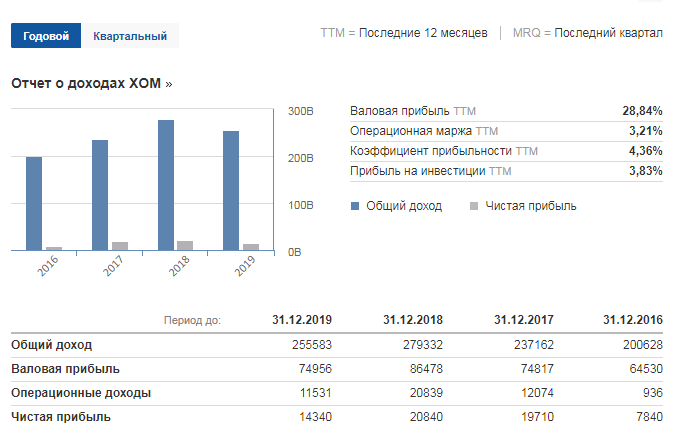
Task: Click the MRQ = Последний квартал note
Action: pyautogui.click(x=588, y=33)
